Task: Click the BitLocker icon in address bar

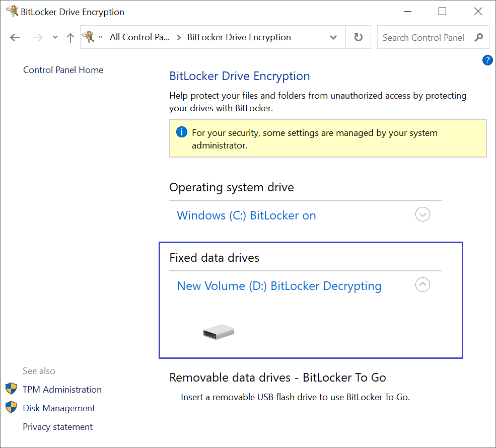Action: [x=89, y=37]
